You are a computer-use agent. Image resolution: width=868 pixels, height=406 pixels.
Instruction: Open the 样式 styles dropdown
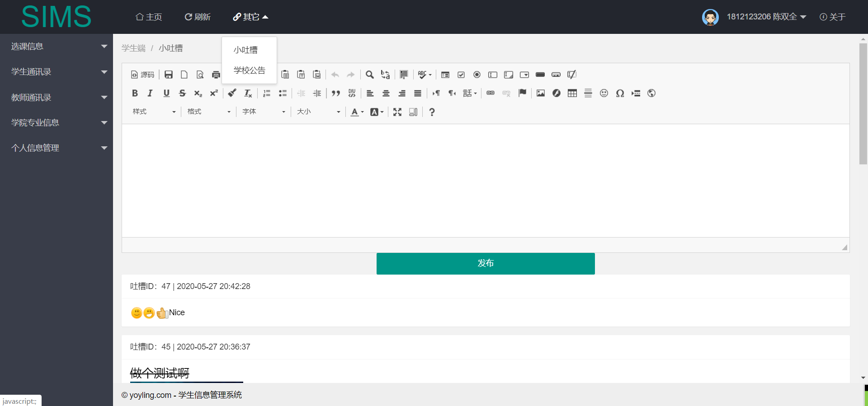click(x=154, y=112)
